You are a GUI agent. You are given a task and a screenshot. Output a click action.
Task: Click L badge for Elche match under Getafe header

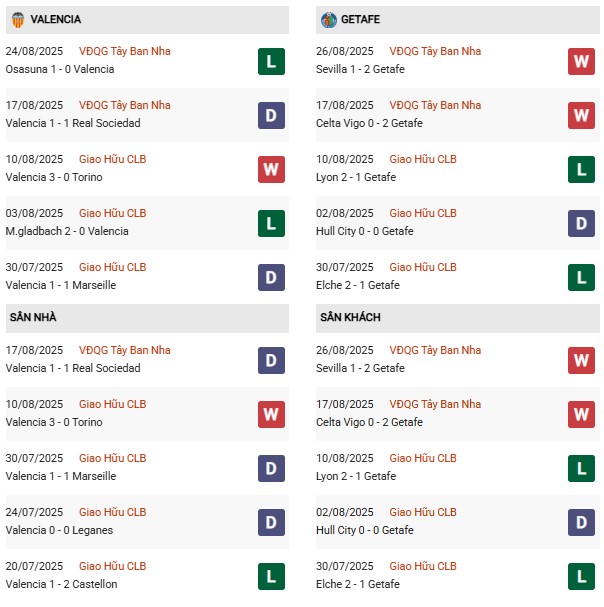click(581, 278)
